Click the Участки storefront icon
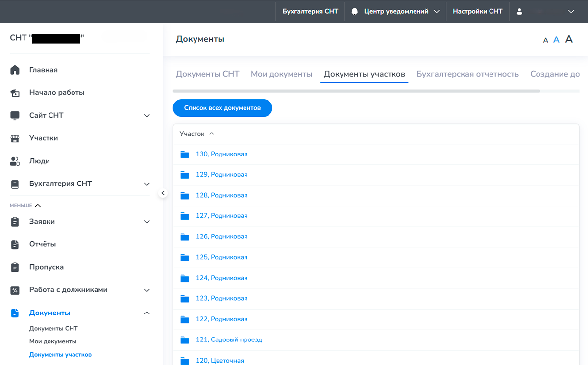Viewport: 588px width, 365px height. coord(15,138)
